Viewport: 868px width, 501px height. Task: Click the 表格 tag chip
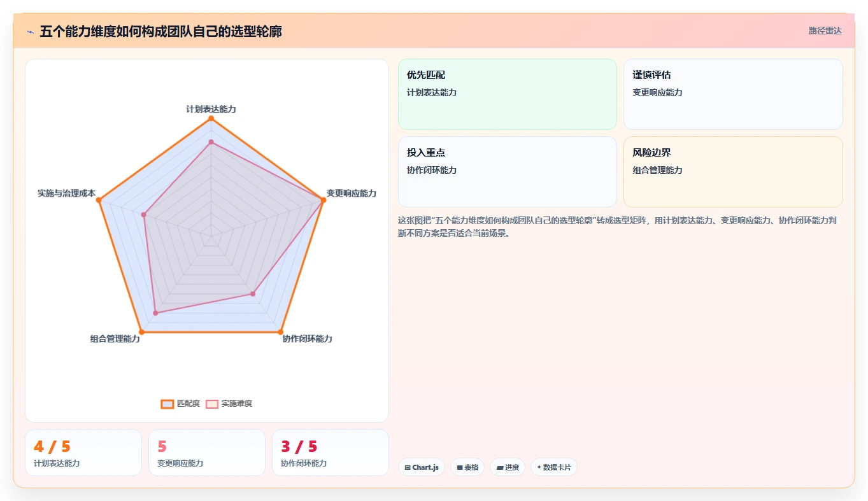click(467, 467)
